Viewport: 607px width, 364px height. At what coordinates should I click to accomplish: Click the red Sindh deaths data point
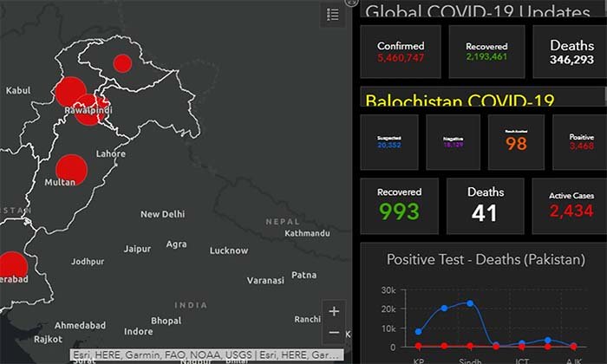tap(470, 346)
